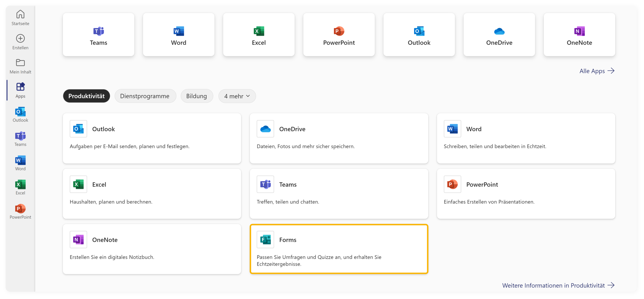The image size is (644, 299).
Task: Open Outlook from the left sidebar
Action: 20,114
